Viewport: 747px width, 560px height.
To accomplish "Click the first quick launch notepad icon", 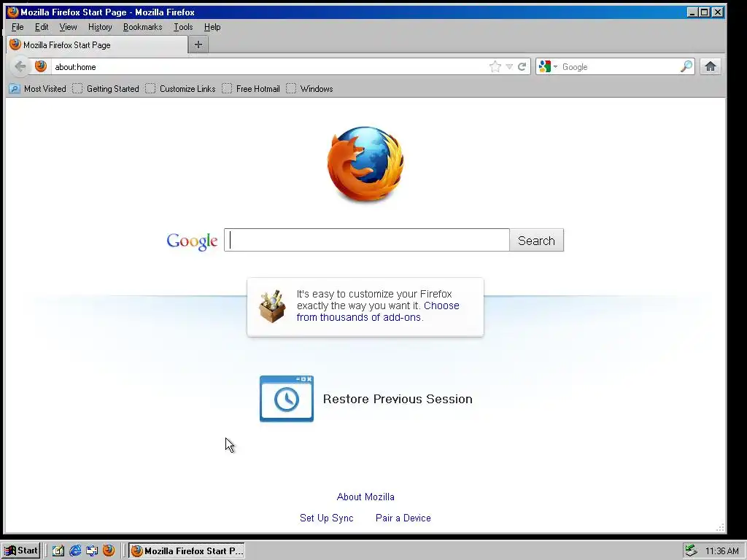I will point(58,551).
